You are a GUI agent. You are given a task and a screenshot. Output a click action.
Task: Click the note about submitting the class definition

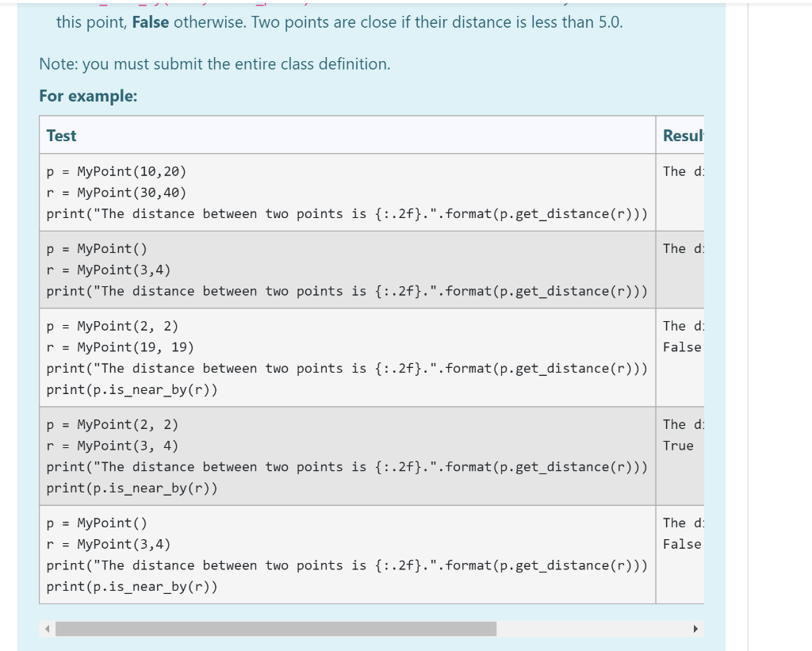[213, 63]
